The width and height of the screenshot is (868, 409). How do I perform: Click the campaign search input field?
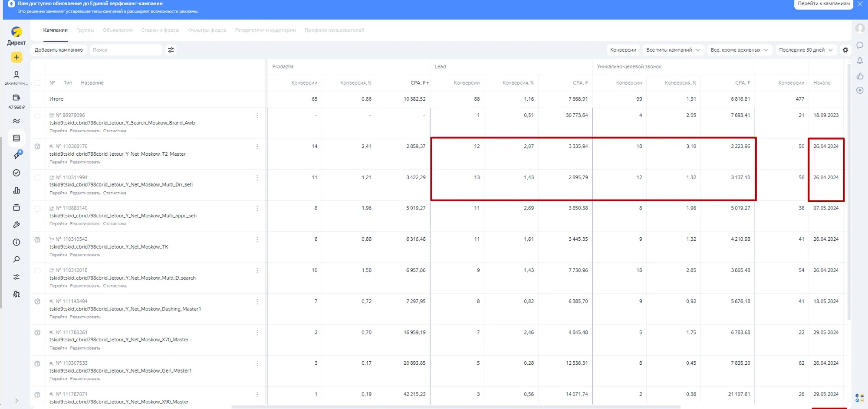coord(126,50)
